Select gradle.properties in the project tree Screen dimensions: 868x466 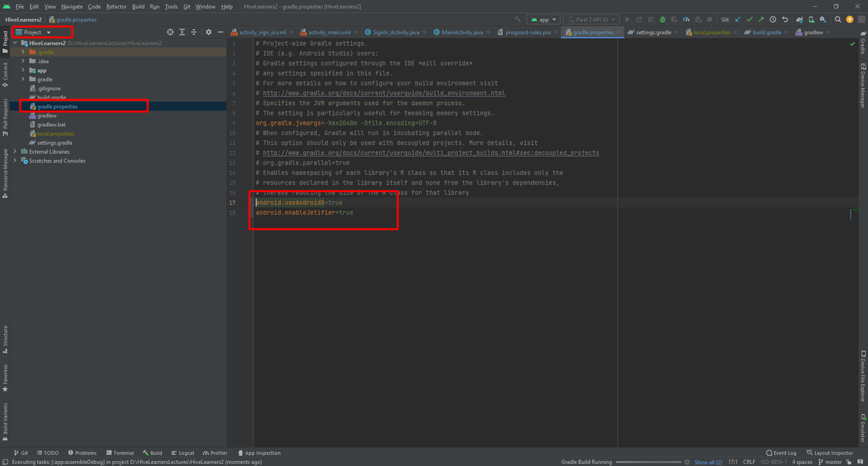pos(58,106)
